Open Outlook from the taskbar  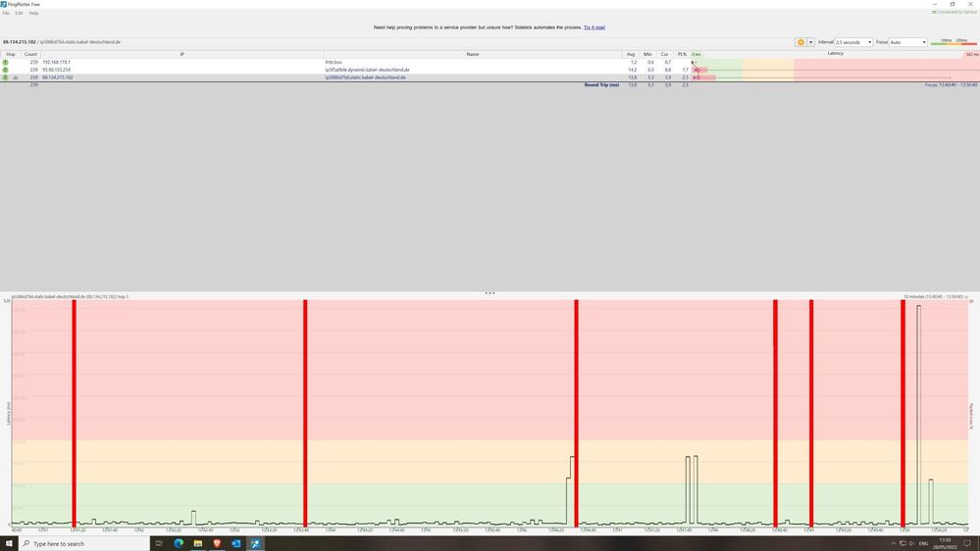coord(236,543)
